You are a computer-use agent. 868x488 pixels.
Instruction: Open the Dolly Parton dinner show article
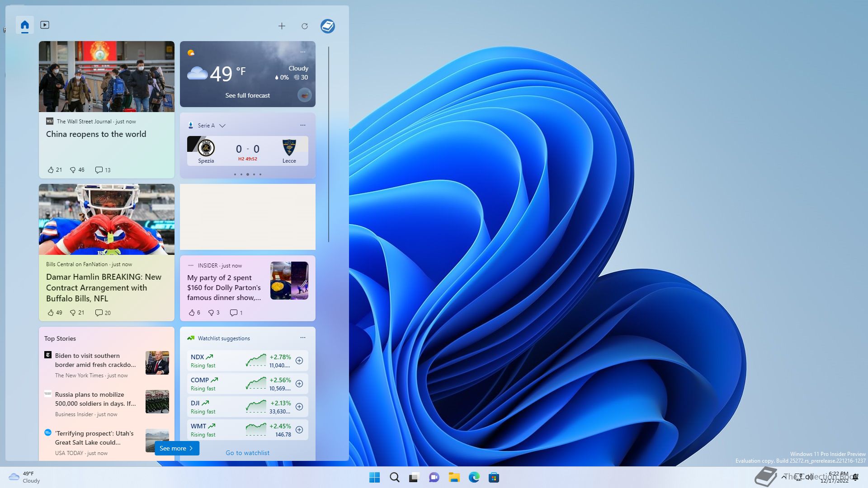(x=224, y=287)
